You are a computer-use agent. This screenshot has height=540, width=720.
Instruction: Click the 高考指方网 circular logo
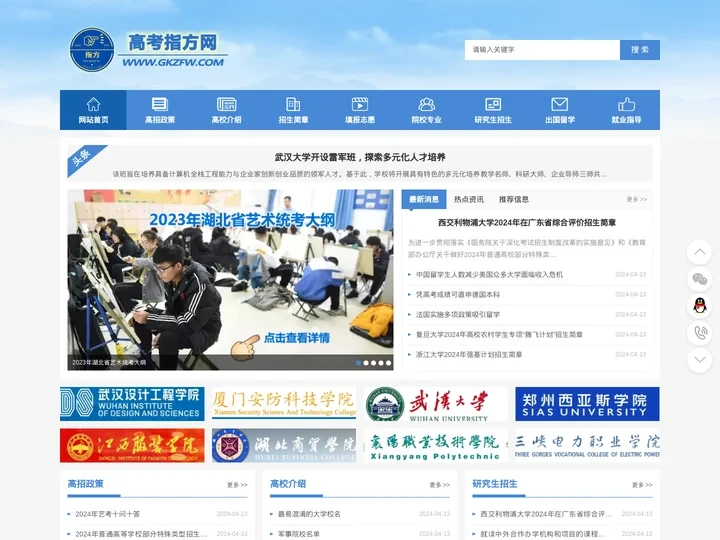(x=91, y=49)
